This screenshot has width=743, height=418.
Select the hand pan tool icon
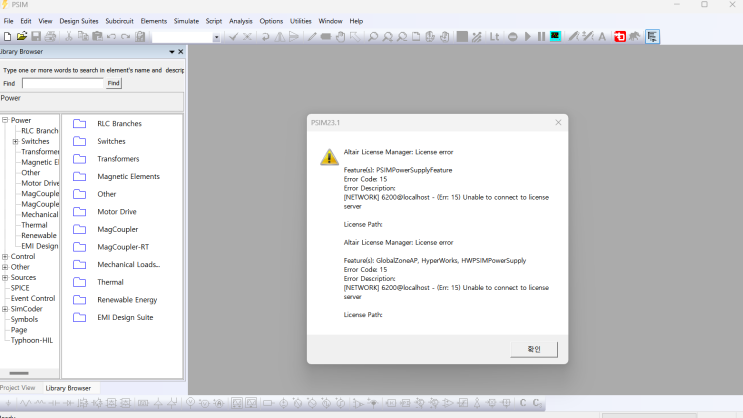tap(340, 36)
